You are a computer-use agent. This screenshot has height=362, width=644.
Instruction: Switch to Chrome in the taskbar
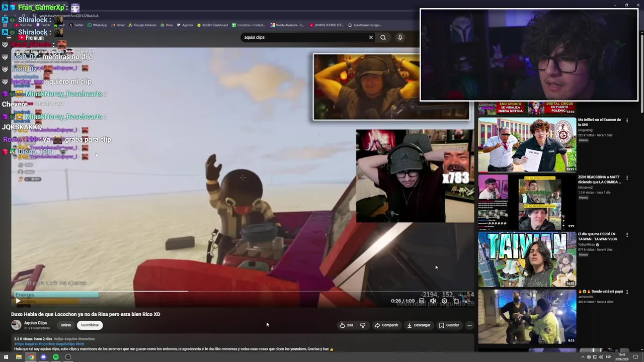31,357
